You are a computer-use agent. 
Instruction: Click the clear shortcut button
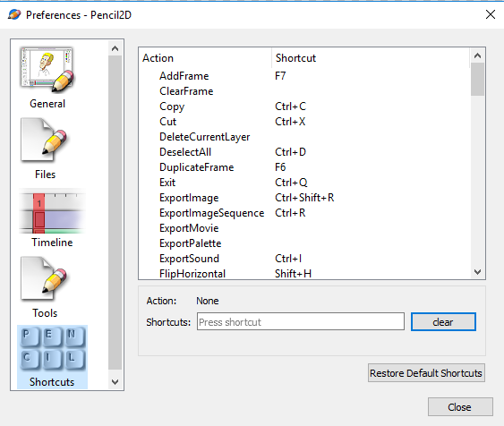(443, 322)
